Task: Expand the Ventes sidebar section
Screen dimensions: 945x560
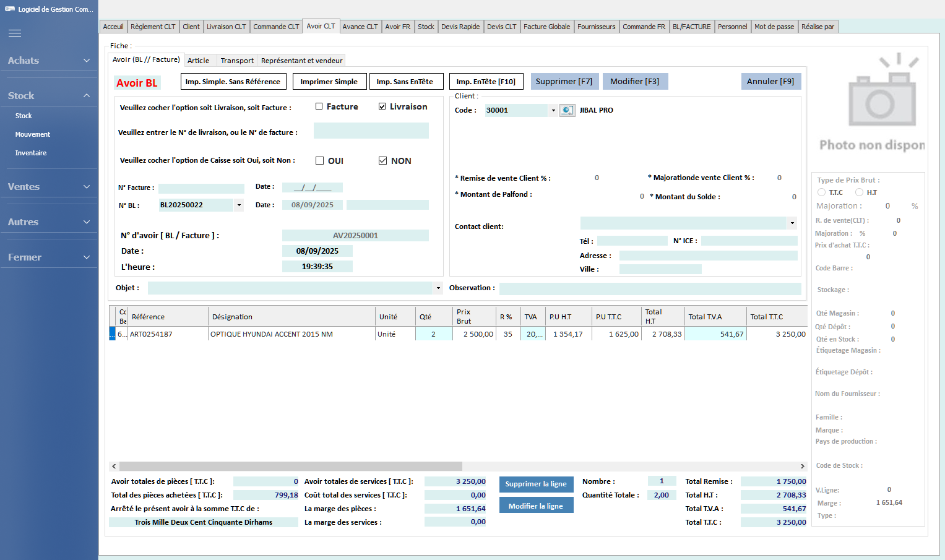Action: tap(49, 187)
